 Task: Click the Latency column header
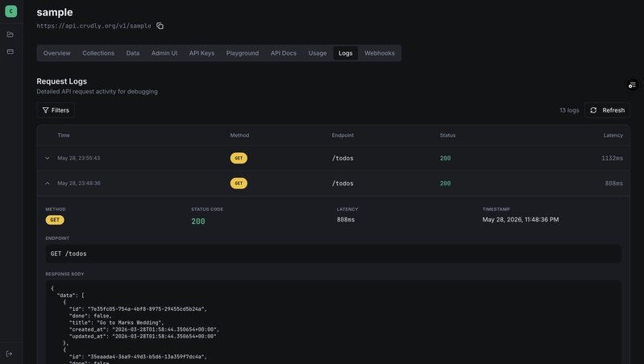[x=613, y=135]
